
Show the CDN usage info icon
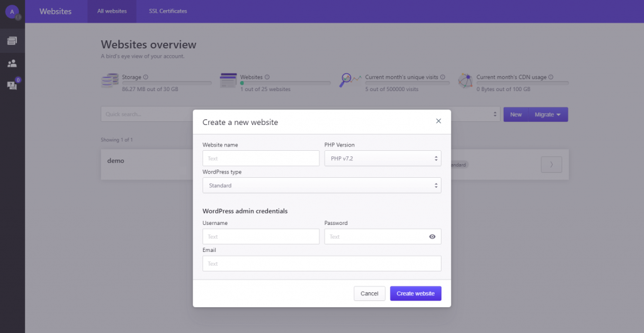tap(551, 77)
